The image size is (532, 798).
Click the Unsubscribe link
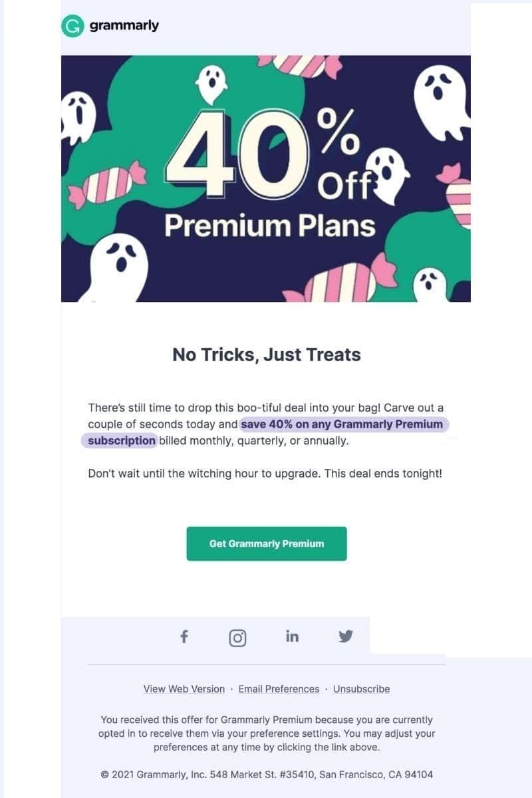point(361,689)
